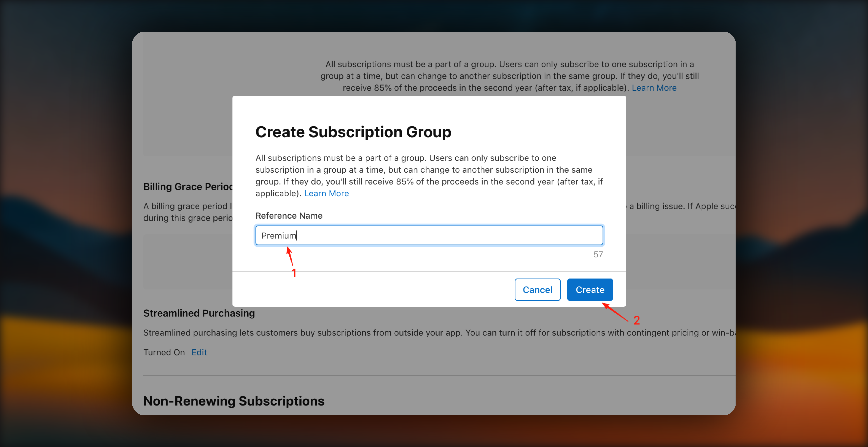
Task: Click the Create button to save the group
Action: [590, 289]
